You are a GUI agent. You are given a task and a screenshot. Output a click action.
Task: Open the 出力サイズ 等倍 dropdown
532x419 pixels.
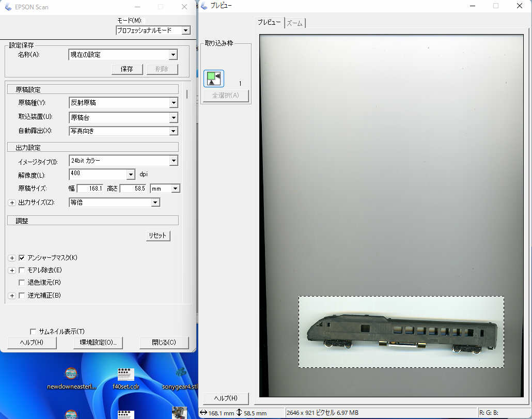pos(155,203)
